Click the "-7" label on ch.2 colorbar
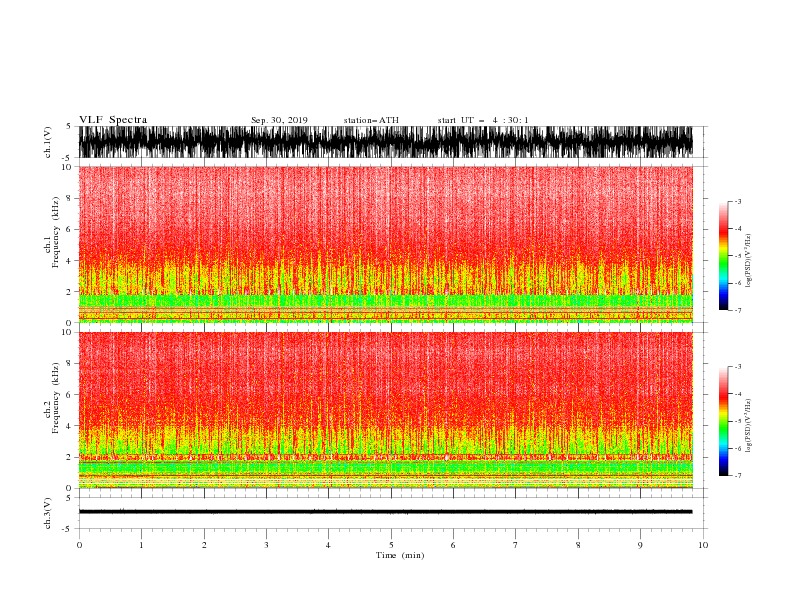Image resolution: width=792 pixels, height=612 pixels. (737, 475)
